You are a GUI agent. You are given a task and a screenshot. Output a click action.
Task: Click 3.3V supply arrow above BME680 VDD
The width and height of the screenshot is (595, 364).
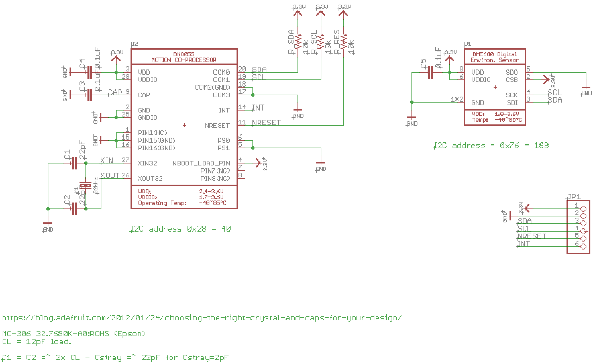click(450, 58)
